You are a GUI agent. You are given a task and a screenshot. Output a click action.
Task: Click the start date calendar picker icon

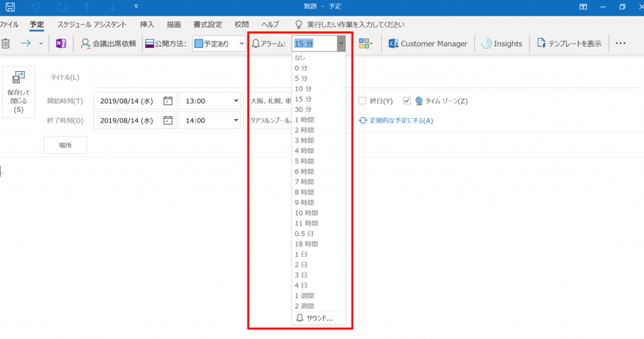(x=167, y=101)
